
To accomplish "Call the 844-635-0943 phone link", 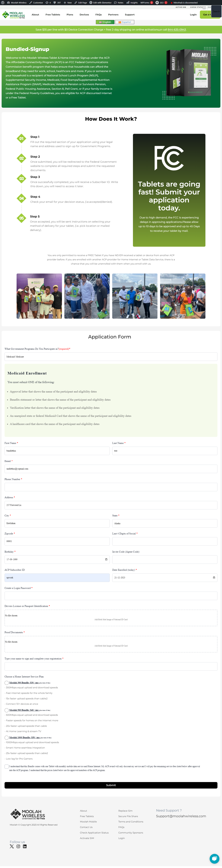I will coord(177,30).
